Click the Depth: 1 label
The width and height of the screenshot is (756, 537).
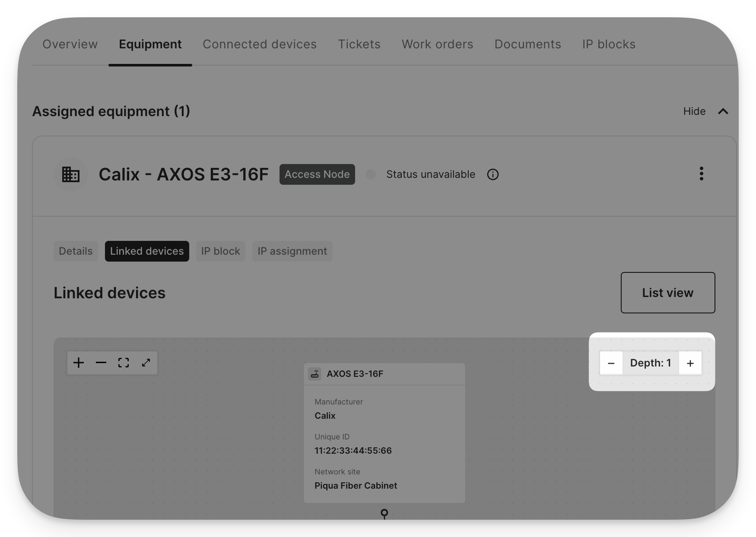click(x=651, y=363)
